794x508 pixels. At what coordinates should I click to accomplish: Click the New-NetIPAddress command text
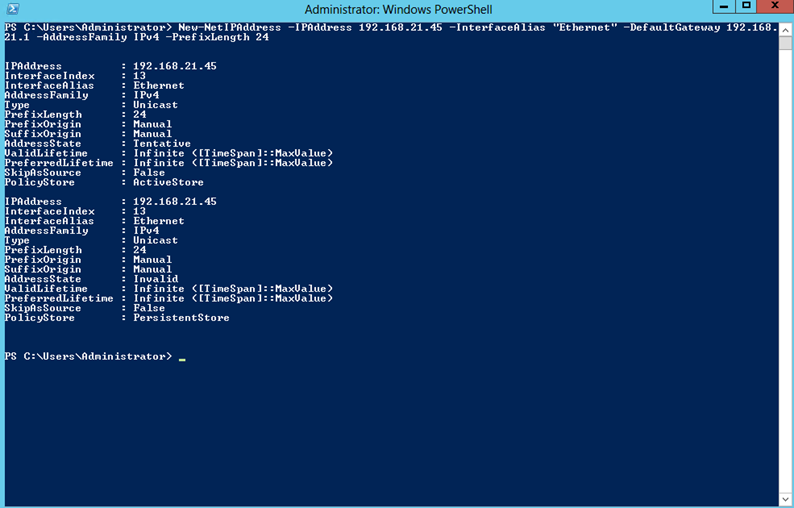click(x=229, y=27)
